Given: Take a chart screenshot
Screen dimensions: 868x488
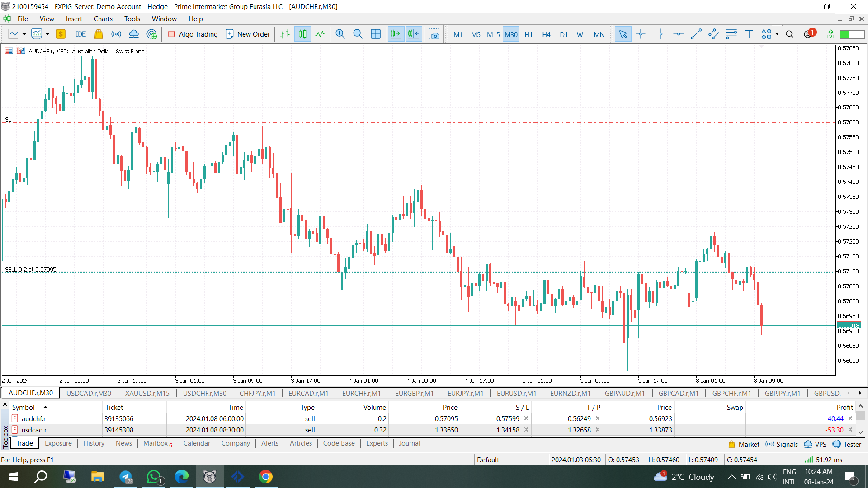Looking at the screenshot, I should [x=434, y=34].
